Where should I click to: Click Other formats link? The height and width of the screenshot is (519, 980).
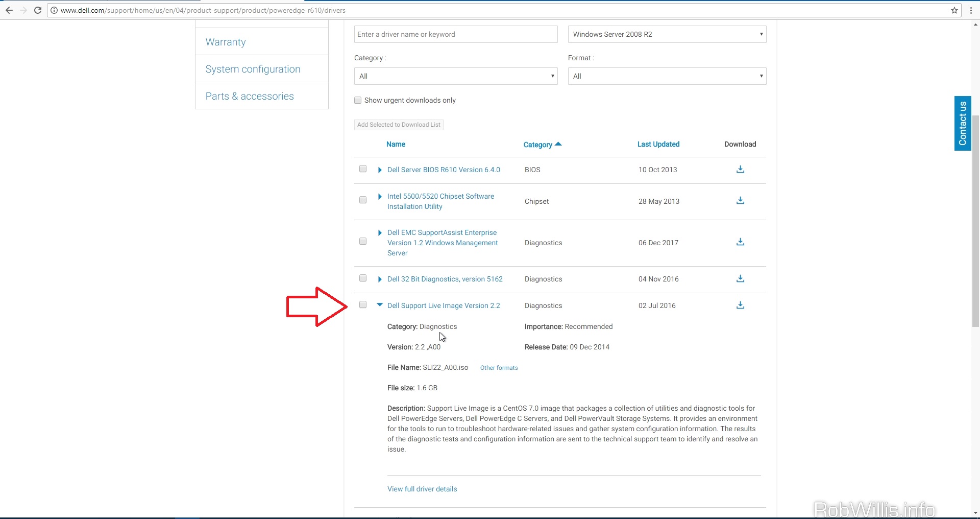coord(499,368)
